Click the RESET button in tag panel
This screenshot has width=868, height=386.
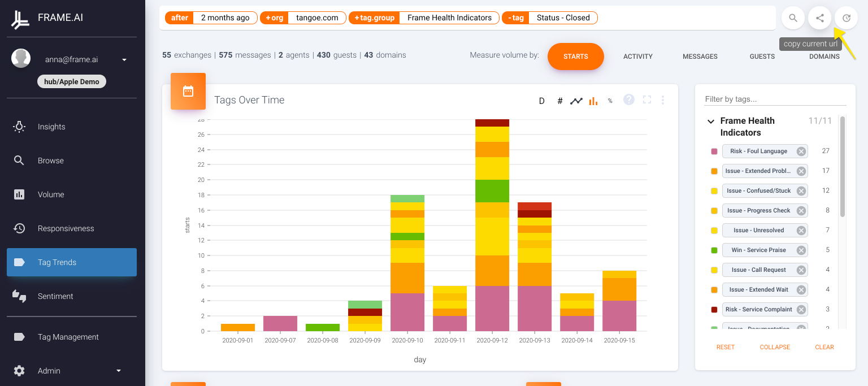pyautogui.click(x=726, y=347)
